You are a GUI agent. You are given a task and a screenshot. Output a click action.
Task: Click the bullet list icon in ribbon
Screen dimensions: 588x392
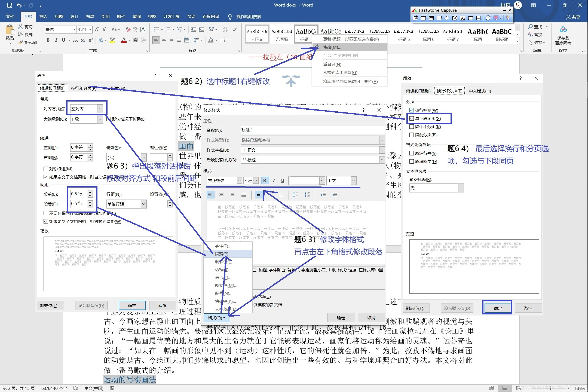click(x=156, y=29)
